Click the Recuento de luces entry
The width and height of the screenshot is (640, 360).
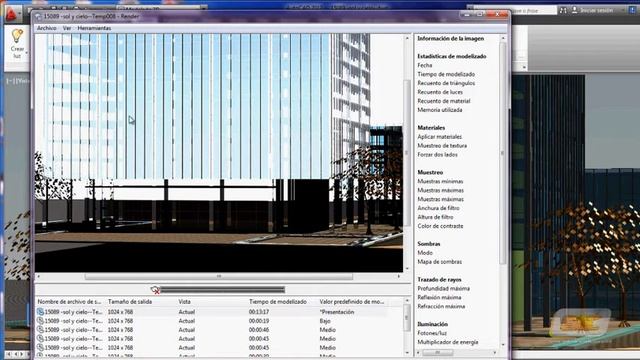point(440,92)
